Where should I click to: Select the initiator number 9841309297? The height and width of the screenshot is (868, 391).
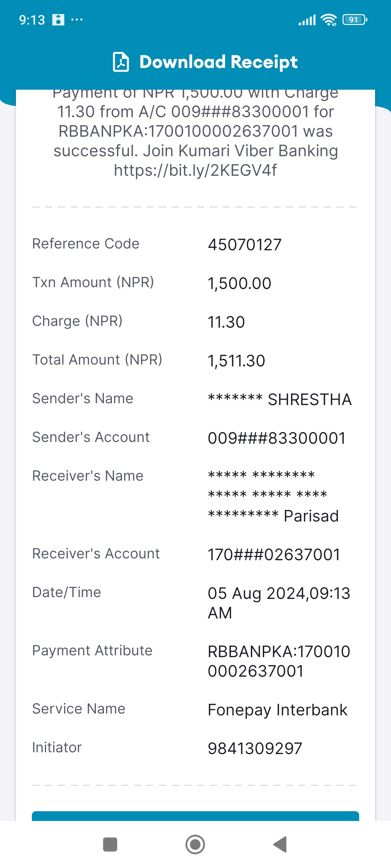[x=255, y=749]
